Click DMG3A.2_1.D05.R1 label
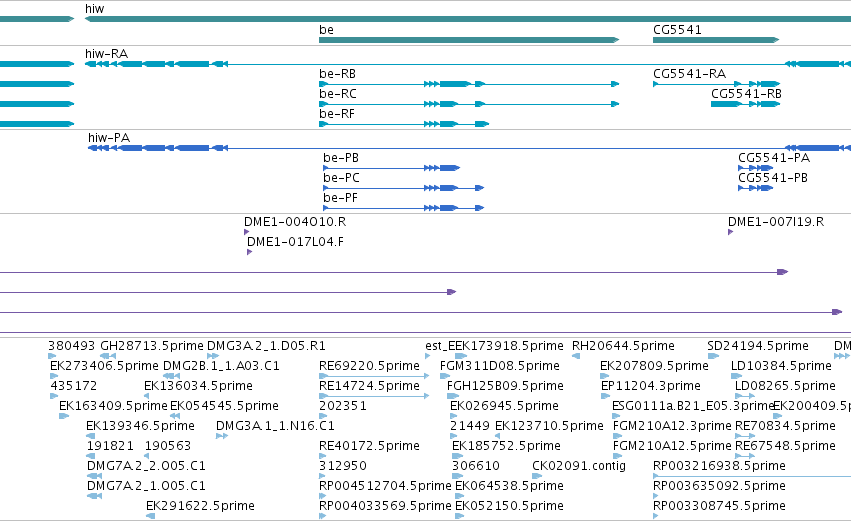This screenshot has width=851, height=521. [266, 346]
